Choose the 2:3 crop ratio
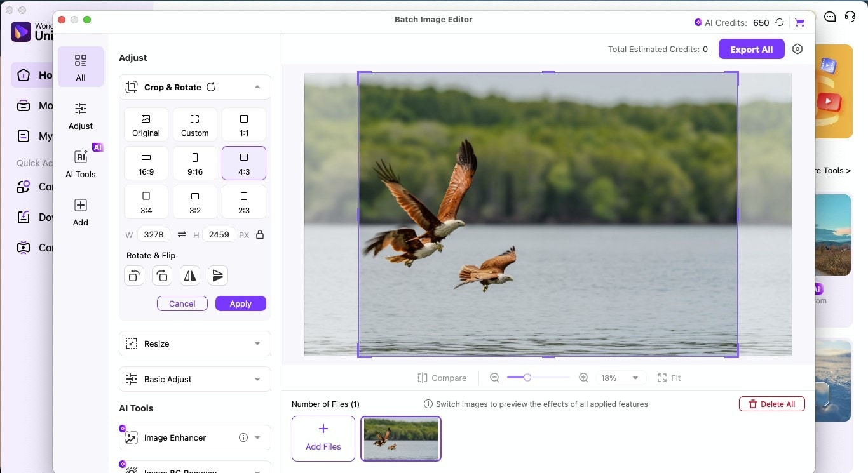The image size is (868, 473). tap(244, 202)
